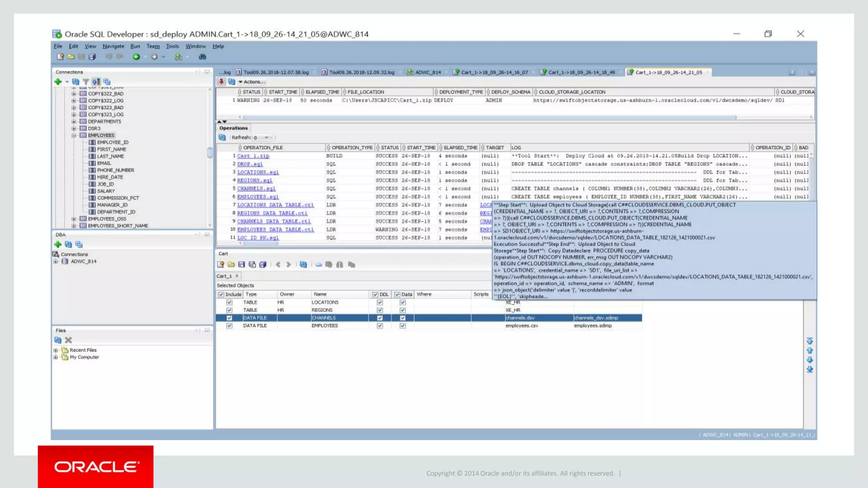Click the move to top arrow icon
Viewport: 868px width, 488px height.
pos(810,341)
